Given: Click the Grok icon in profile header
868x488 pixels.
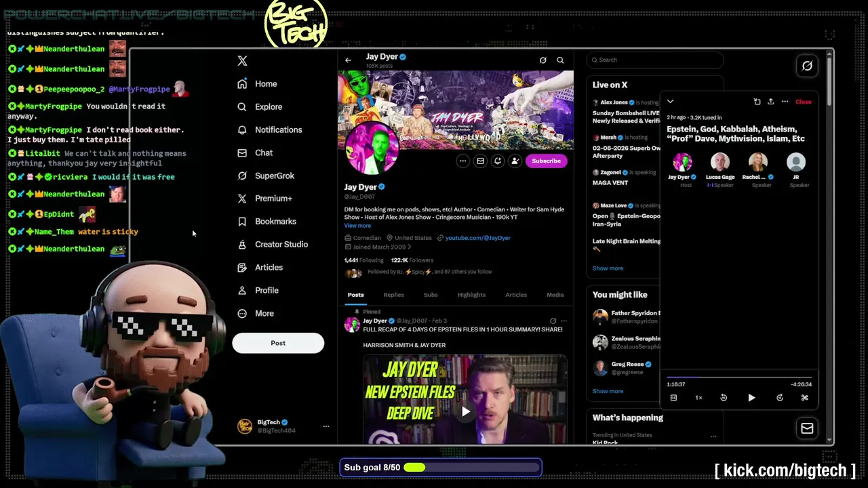Looking at the screenshot, I should point(542,60).
